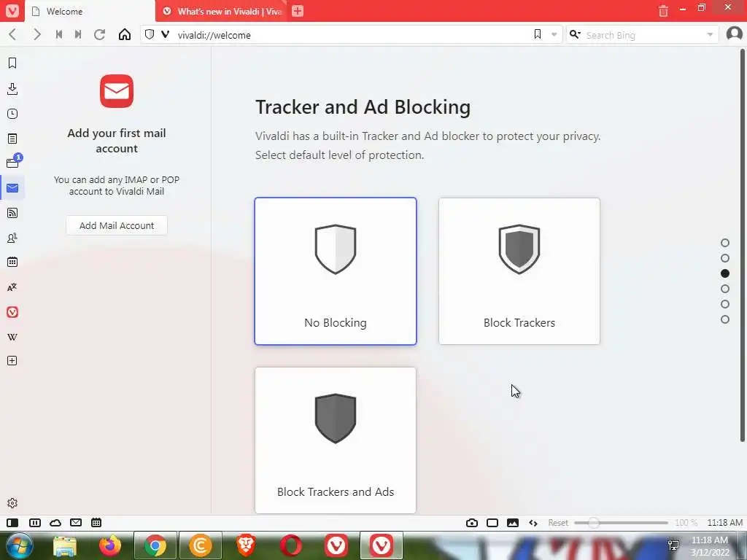Expand the search field history dropdown
The height and width of the screenshot is (560, 747).
pos(710,34)
